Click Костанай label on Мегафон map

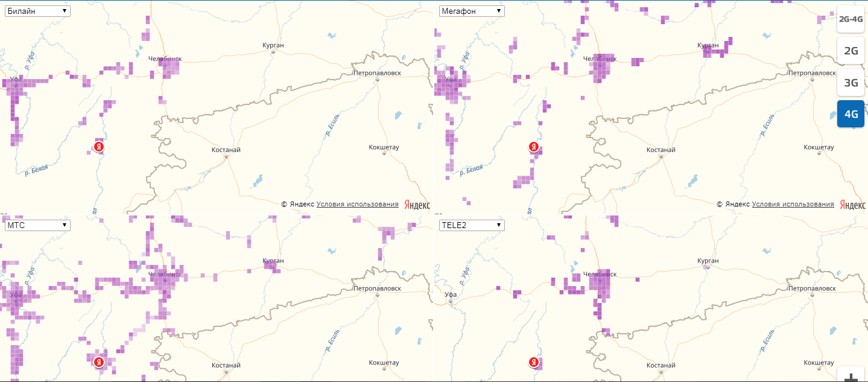661,149
